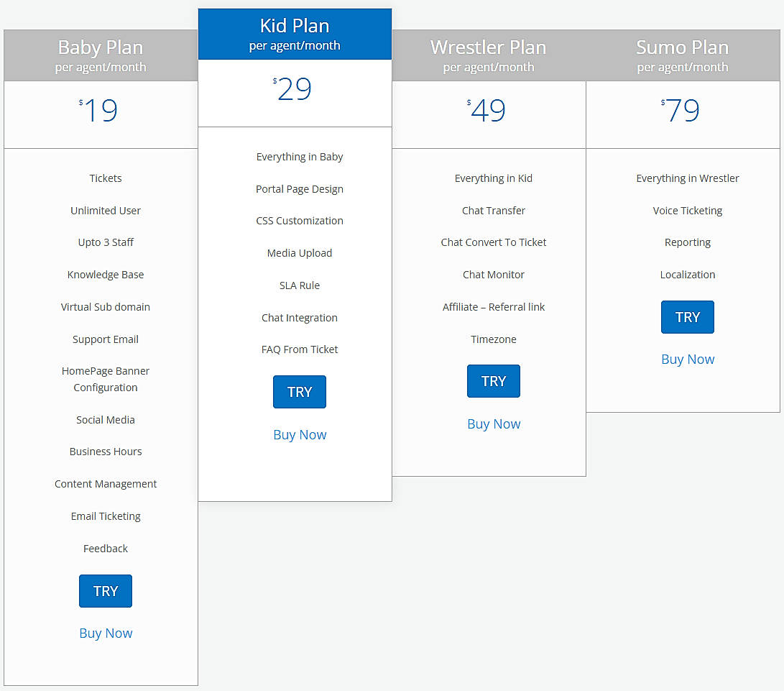Click TRY button under Baby Plan

click(106, 591)
